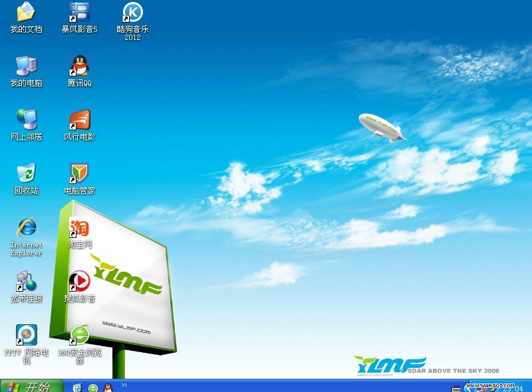Screen dimensions: 532x392
Task: Click the QQ penguin in the Quick Launch bar
Action: coord(108,387)
